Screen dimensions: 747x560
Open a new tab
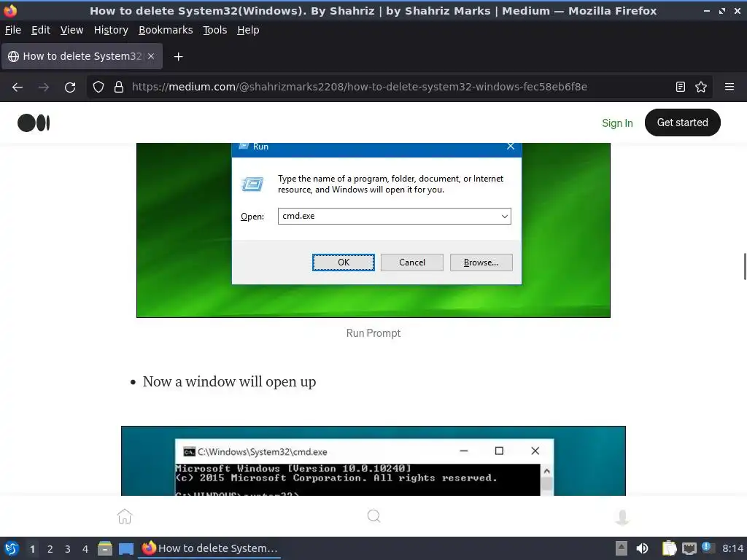point(178,57)
